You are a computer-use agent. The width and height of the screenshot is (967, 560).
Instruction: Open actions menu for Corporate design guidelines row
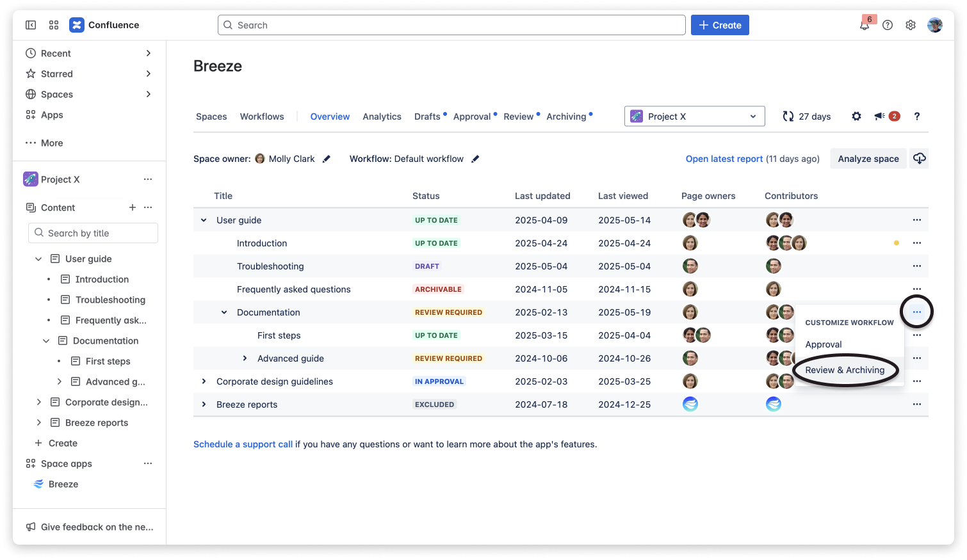[917, 381]
